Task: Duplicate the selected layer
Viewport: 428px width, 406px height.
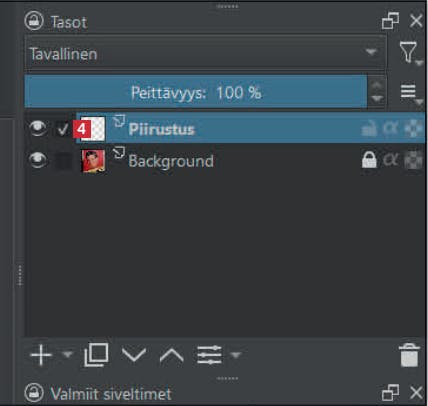Action: click(96, 355)
